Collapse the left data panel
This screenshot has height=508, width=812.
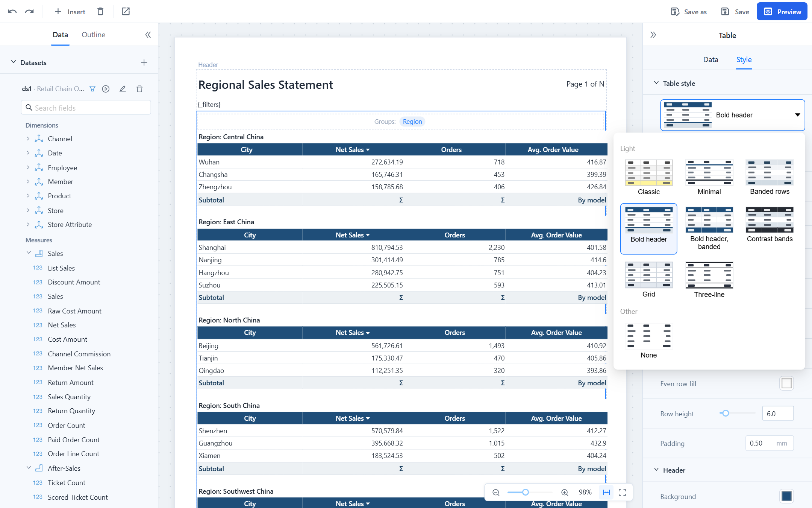148,35
